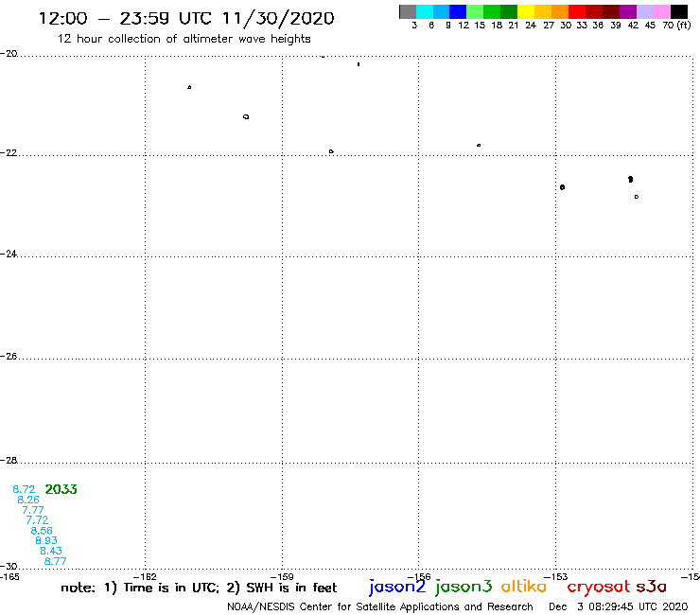The height and width of the screenshot is (615, 700).
Task: Click the '70 (ft)' color scale label
Action: (x=676, y=26)
